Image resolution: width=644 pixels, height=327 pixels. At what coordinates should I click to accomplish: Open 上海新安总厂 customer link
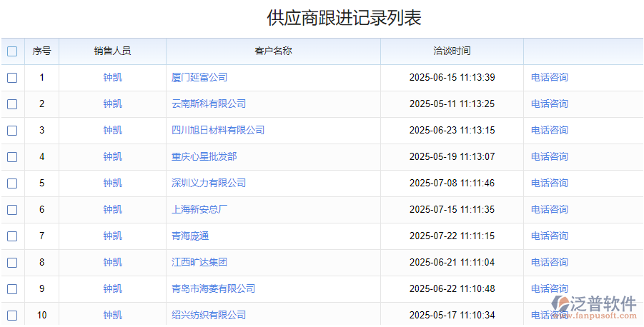[x=199, y=210]
